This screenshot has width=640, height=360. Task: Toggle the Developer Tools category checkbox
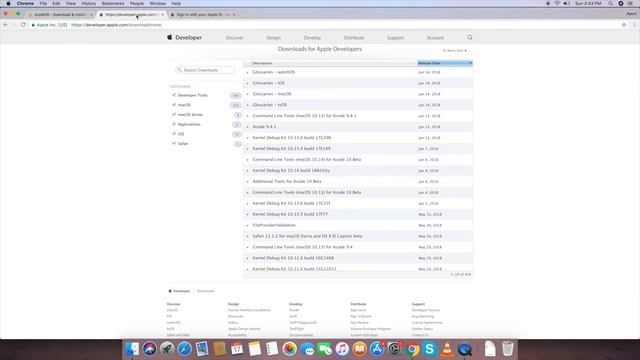tap(174, 95)
